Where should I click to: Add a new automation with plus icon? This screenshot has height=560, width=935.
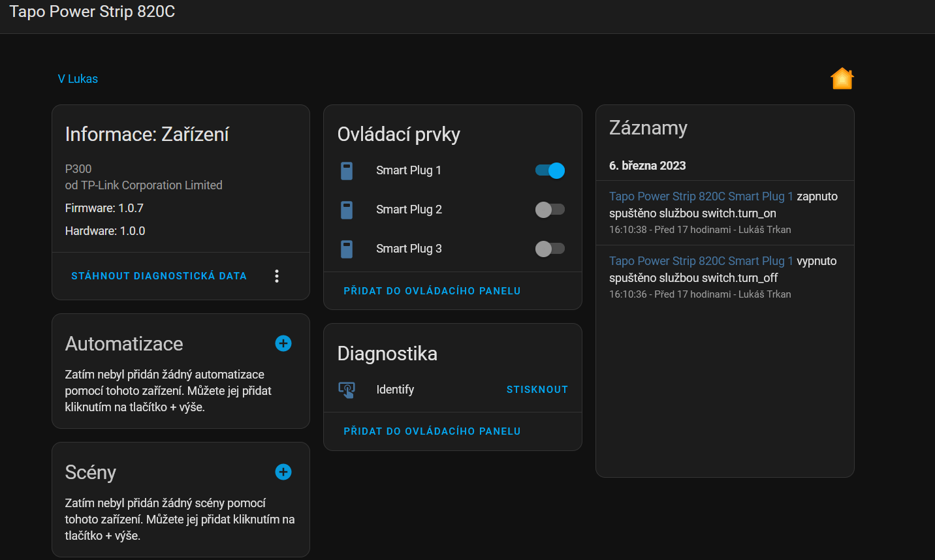283,343
